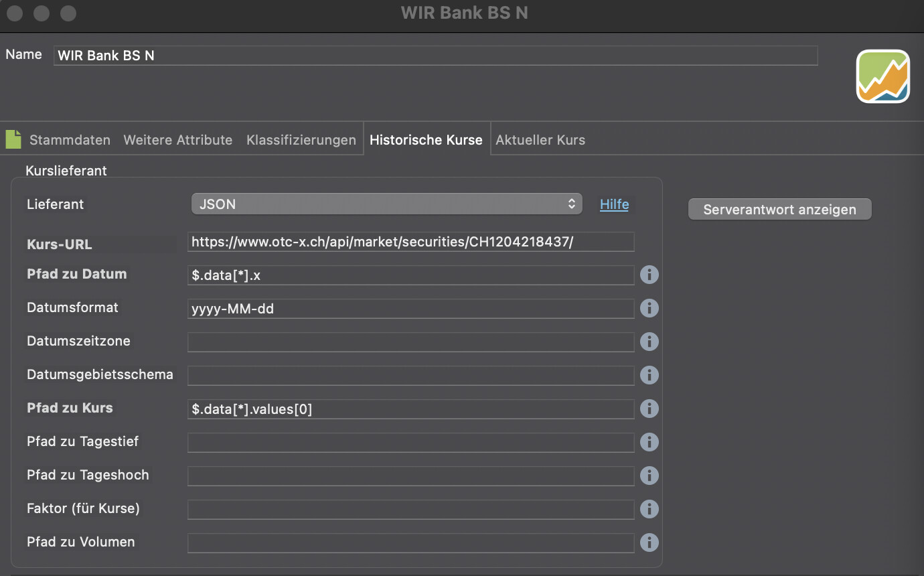Viewport: 924px width, 576px height.
Task: Open the Lieferant JSON dropdown
Action: (x=386, y=204)
